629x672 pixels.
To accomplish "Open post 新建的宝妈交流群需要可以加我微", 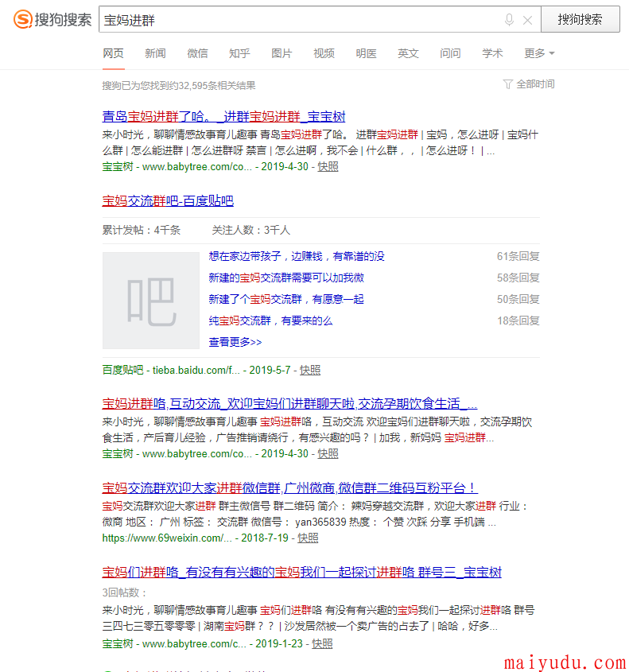I will (286, 278).
